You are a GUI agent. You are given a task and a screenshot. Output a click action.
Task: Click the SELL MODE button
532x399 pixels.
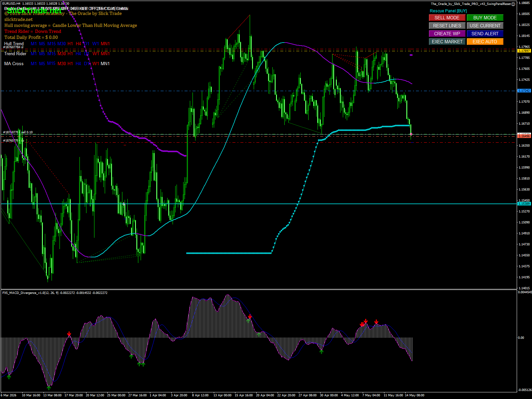[447, 18]
